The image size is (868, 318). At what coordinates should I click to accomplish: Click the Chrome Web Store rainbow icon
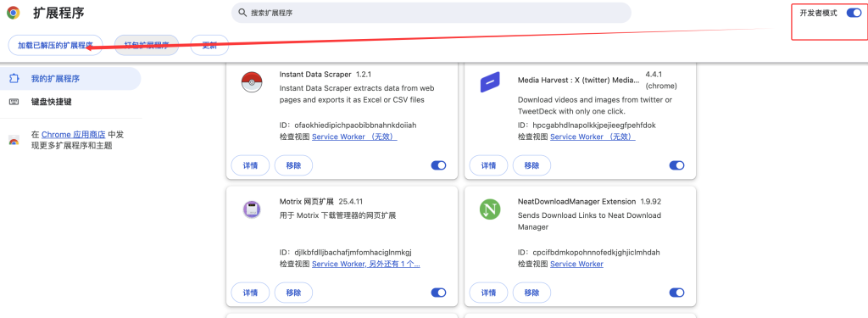click(14, 140)
